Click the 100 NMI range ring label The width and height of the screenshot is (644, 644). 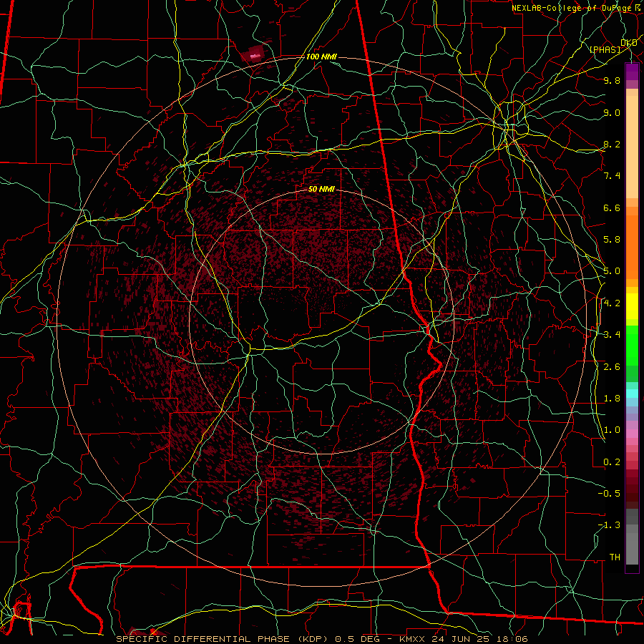(x=321, y=57)
